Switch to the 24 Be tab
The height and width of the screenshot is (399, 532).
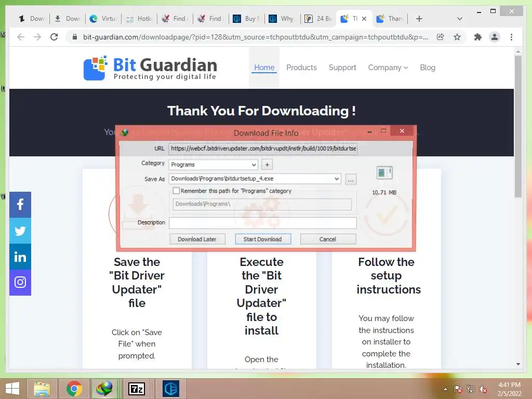coord(318,19)
